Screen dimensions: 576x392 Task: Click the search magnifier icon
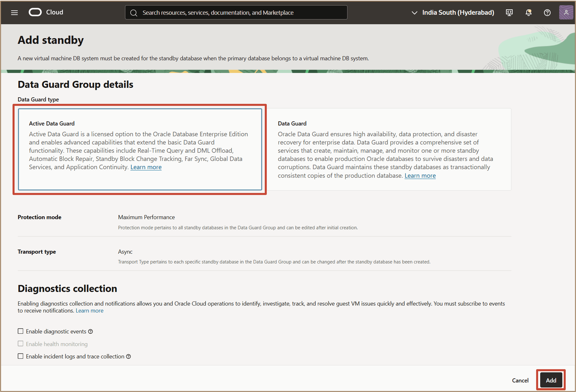click(x=134, y=13)
